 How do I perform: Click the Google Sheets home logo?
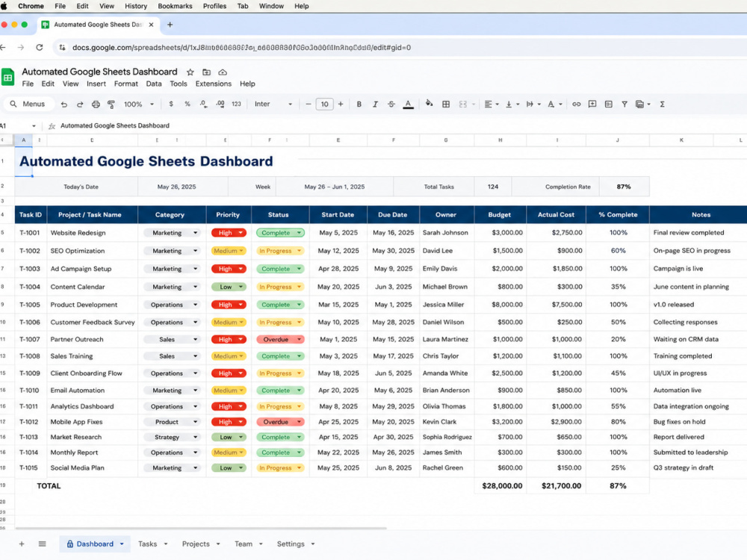tap(7, 77)
